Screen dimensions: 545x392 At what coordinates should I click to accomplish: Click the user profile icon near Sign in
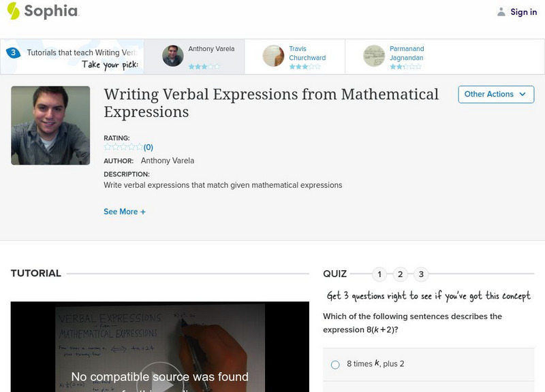(x=501, y=12)
